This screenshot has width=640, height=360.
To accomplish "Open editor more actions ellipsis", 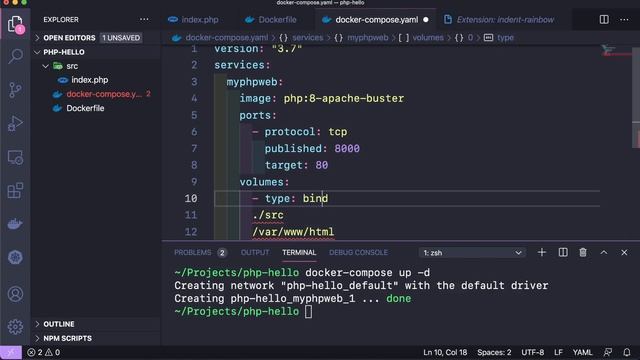I will [624, 20].
